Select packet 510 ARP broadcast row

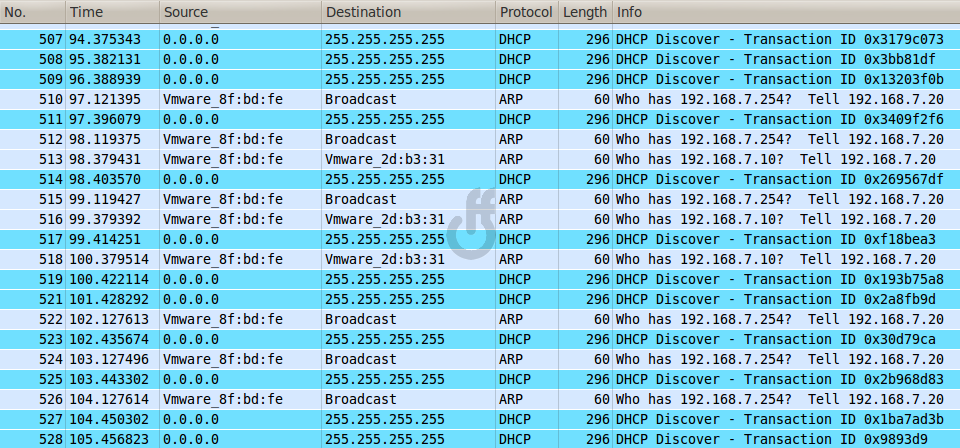click(x=480, y=100)
